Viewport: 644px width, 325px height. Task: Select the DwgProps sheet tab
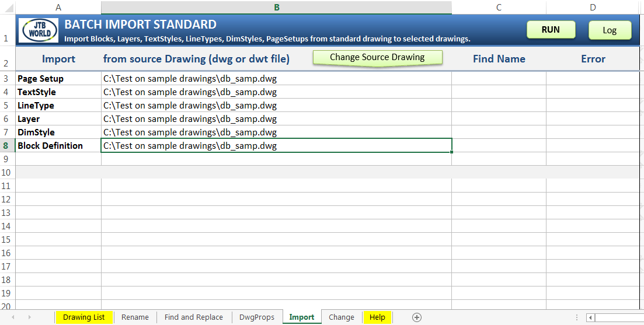257,317
